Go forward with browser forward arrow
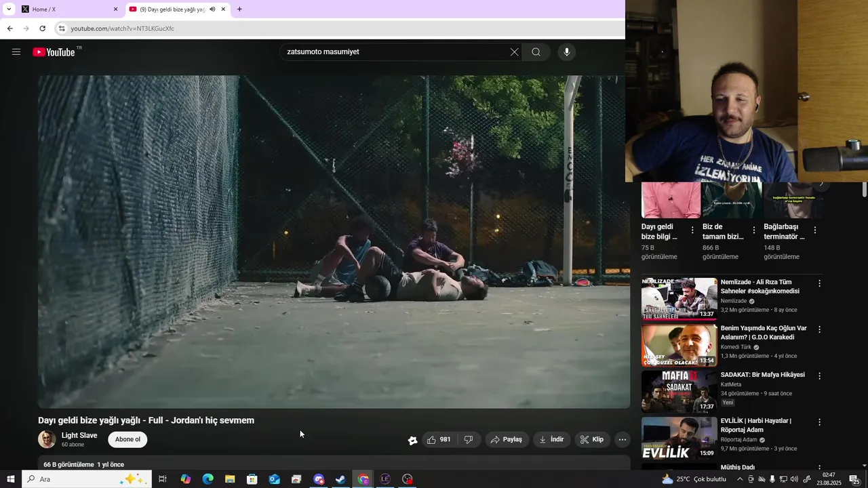The image size is (868, 488). [x=26, y=28]
